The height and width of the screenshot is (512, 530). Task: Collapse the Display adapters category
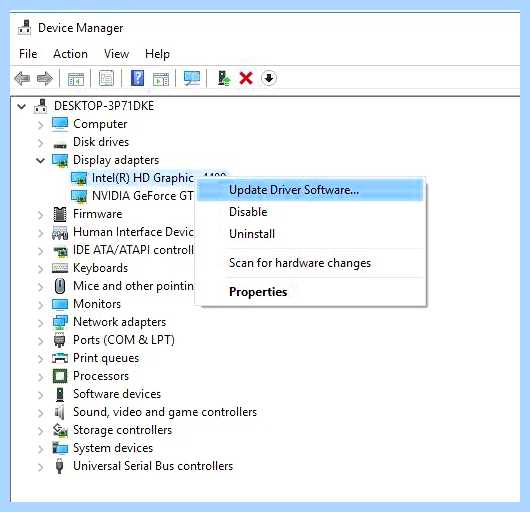[x=41, y=161]
